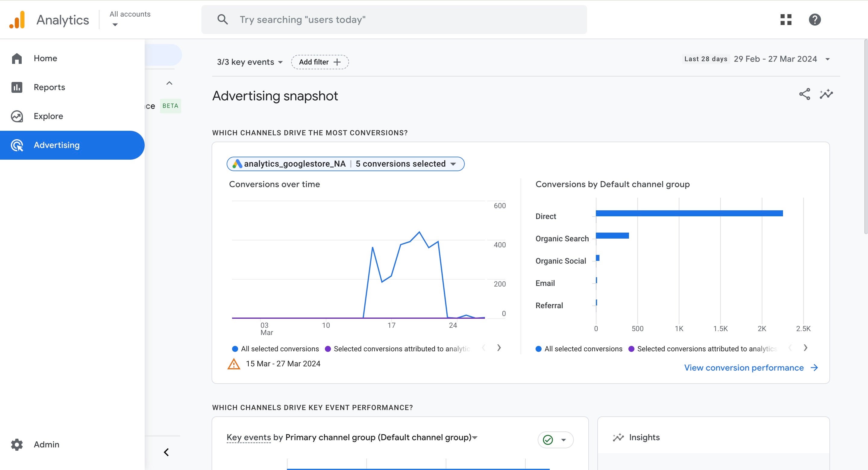
Task: Click the share report icon
Action: tap(804, 94)
